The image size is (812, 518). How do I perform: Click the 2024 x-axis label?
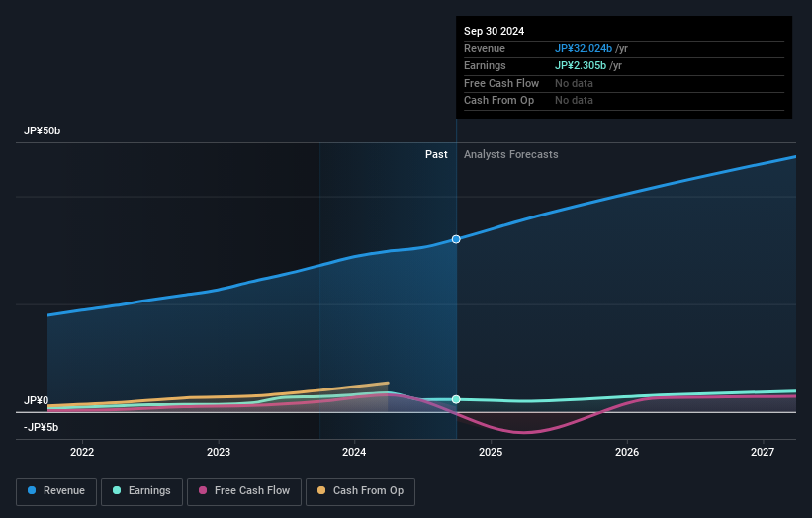pyautogui.click(x=354, y=453)
